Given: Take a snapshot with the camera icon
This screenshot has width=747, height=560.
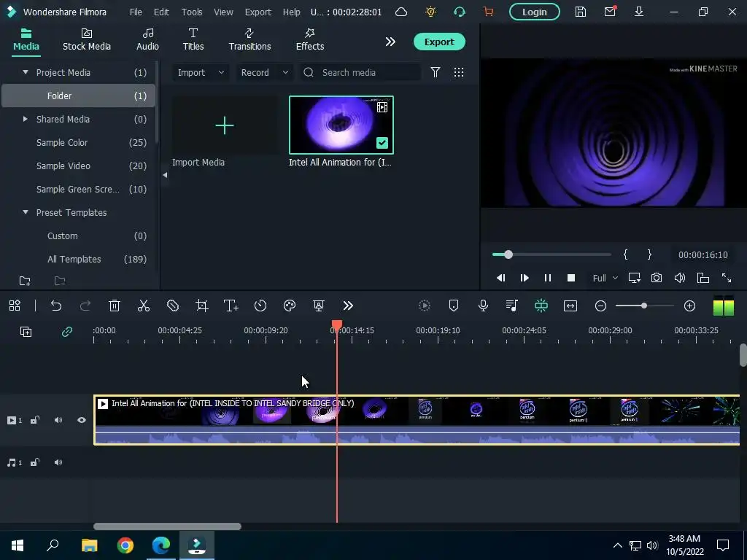Looking at the screenshot, I should (x=657, y=278).
